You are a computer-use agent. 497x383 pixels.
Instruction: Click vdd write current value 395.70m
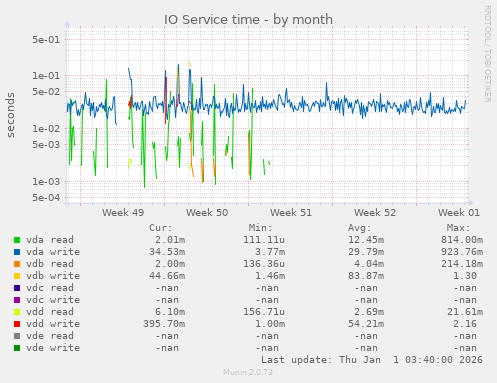(x=164, y=324)
